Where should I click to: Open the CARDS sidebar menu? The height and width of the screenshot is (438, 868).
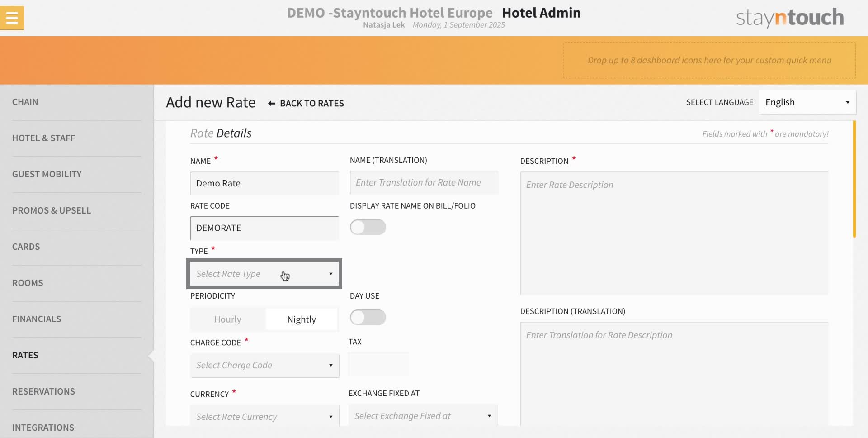coord(26,247)
